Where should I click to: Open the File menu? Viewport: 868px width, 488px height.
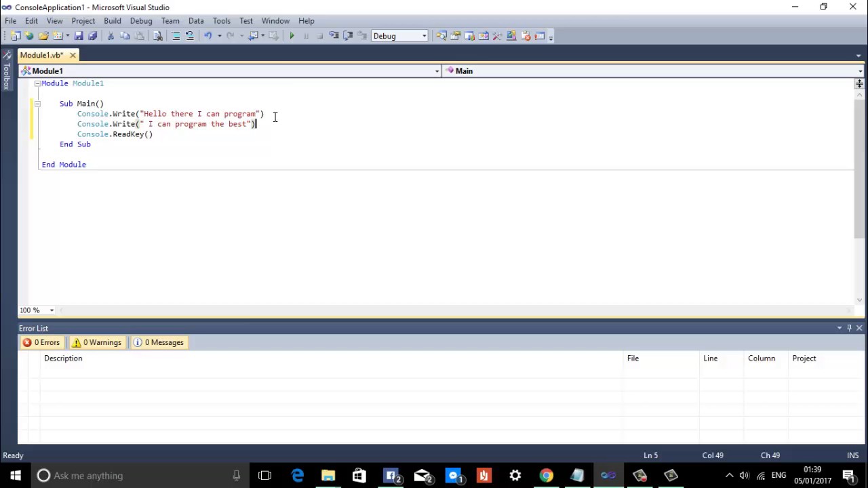click(x=11, y=20)
